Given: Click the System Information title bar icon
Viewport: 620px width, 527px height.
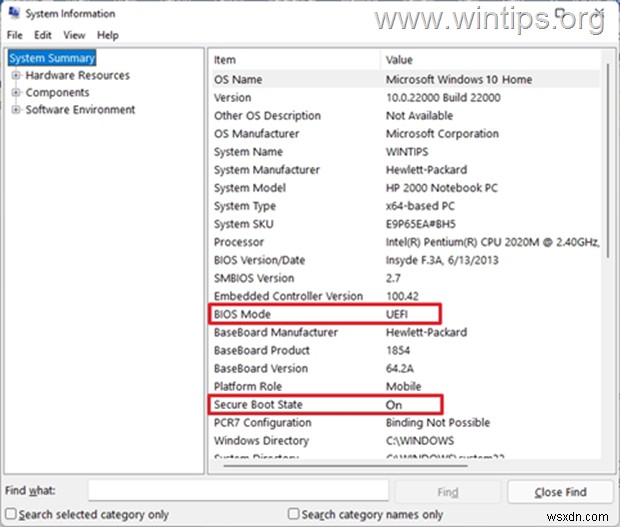Looking at the screenshot, I should (14, 13).
